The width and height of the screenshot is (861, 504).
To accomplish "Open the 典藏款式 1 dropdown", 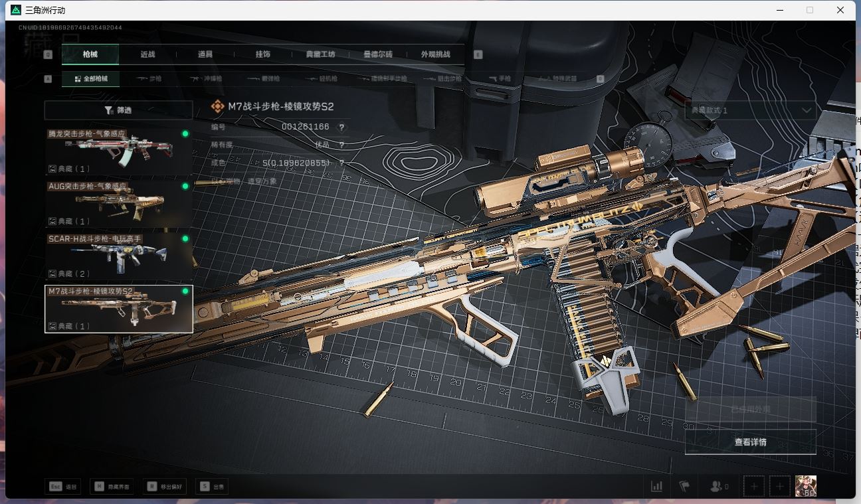I will pyautogui.click(x=749, y=110).
